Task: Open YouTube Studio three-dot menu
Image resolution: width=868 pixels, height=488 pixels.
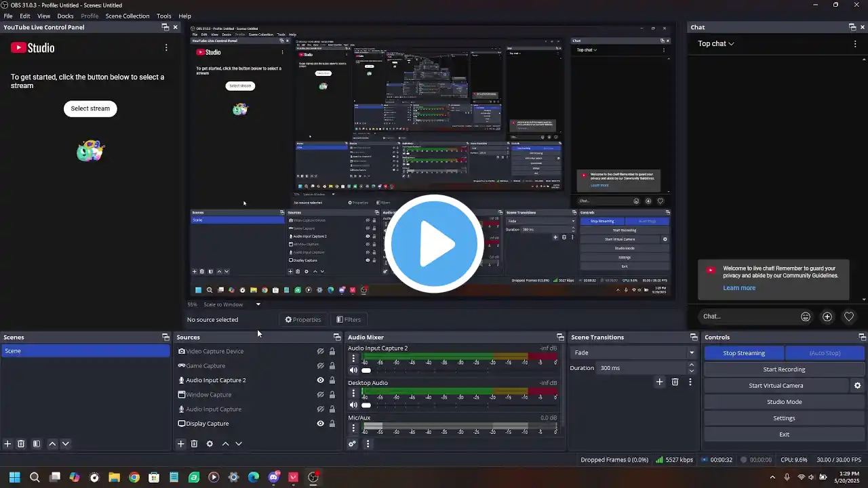Action: click(x=166, y=47)
